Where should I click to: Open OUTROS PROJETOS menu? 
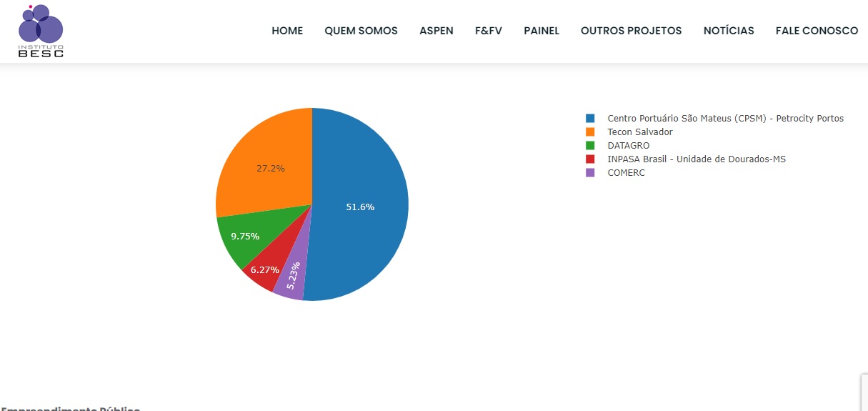[x=631, y=31]
